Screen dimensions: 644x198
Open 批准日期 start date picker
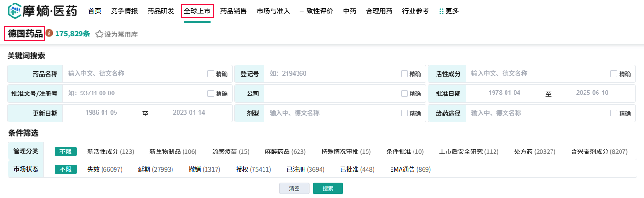tap(504, 93)
